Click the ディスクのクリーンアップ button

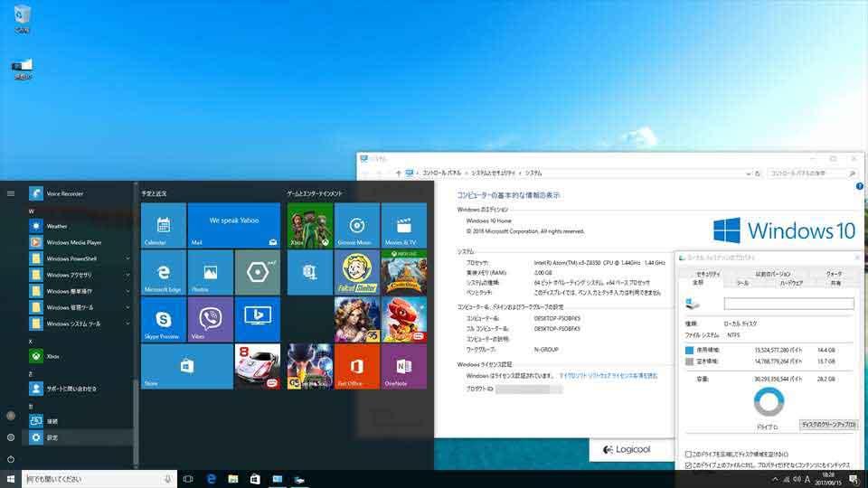(828, 425)
